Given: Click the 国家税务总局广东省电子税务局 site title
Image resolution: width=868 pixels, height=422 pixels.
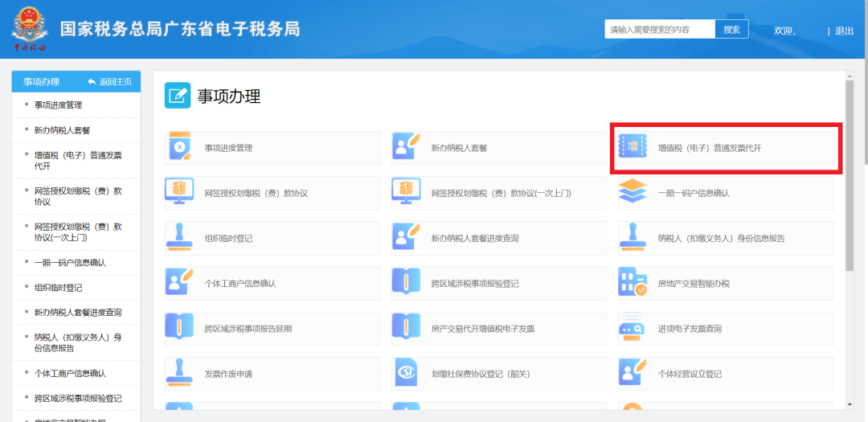Looking at the screenshot, I should coord(180,29).
